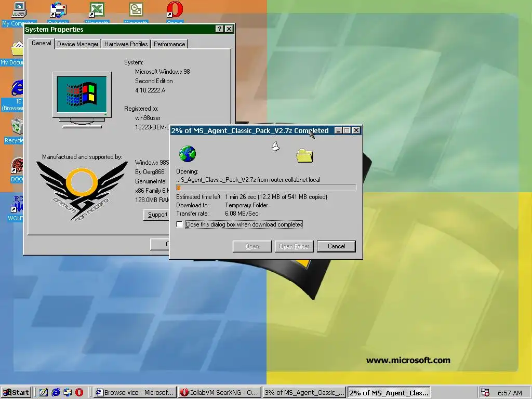Click the Windows monitor logo image

pyautogui.click(x=82, y=100)
